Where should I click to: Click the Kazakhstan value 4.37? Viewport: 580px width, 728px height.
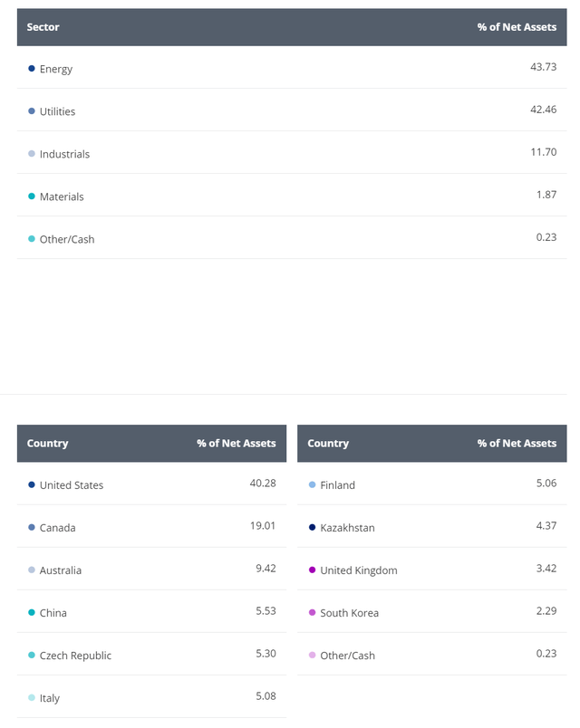546,526
